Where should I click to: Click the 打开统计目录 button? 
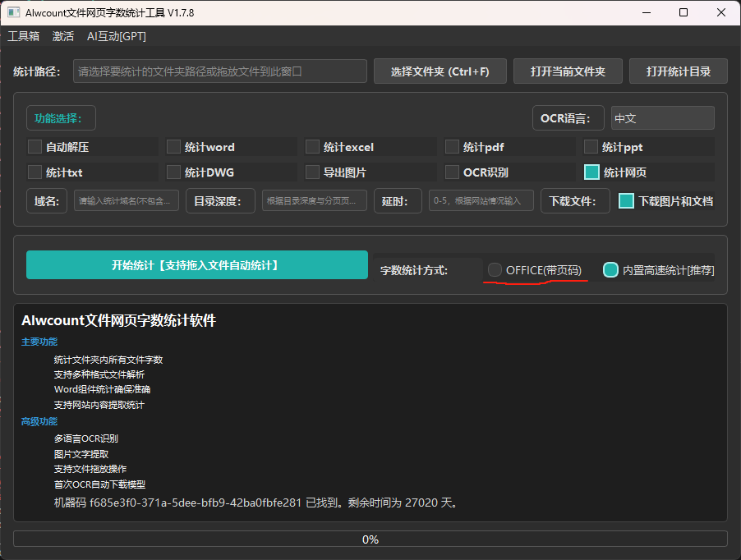click(678, 71)
